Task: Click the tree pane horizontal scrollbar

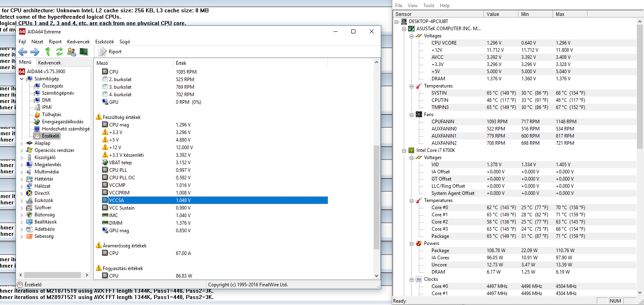Action: 53,275
